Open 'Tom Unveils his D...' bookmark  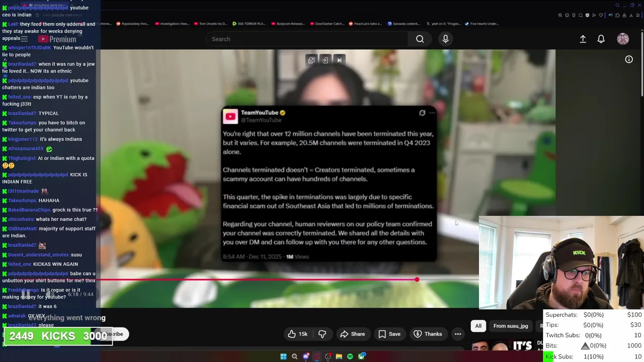210,24
